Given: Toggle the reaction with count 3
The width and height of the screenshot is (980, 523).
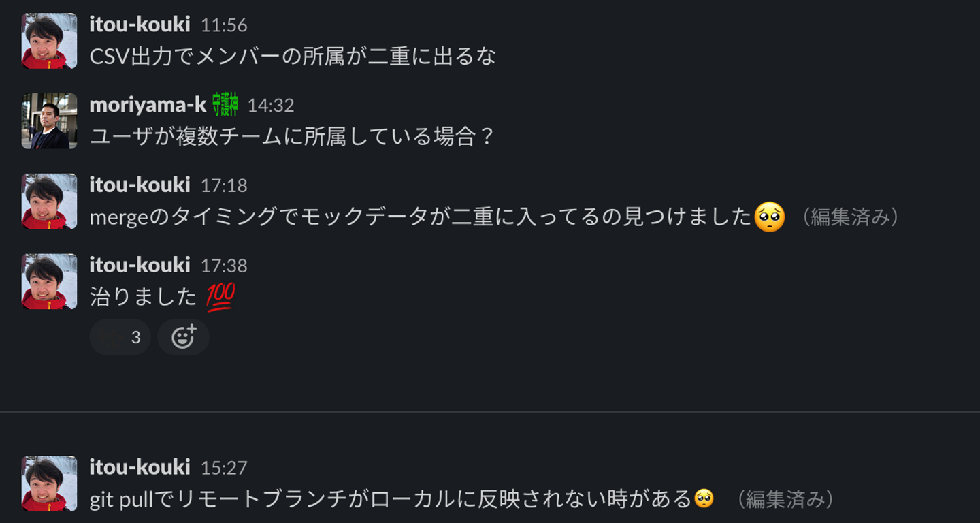Looking at the screenshot, I should 120,337.
